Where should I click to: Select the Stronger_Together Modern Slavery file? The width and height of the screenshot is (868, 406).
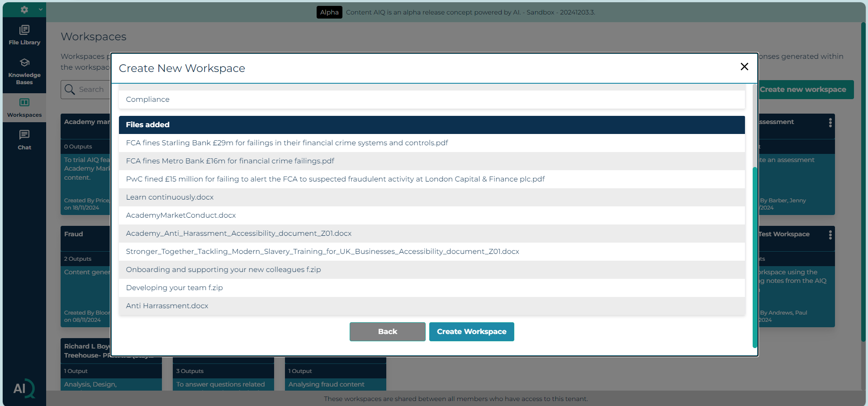click(432, 252)
